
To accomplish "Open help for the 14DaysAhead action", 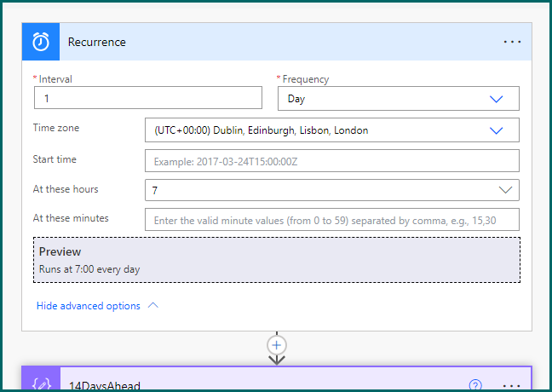I will (x=475, y=385).
